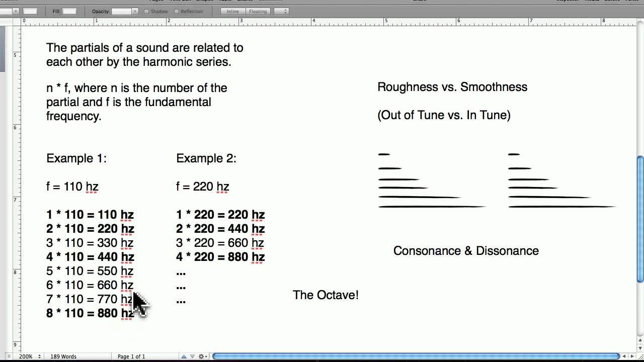Viewport: 644px width, 362px height.
Task: Click the vertical ruler at mark 7
Action: point(15,200)
